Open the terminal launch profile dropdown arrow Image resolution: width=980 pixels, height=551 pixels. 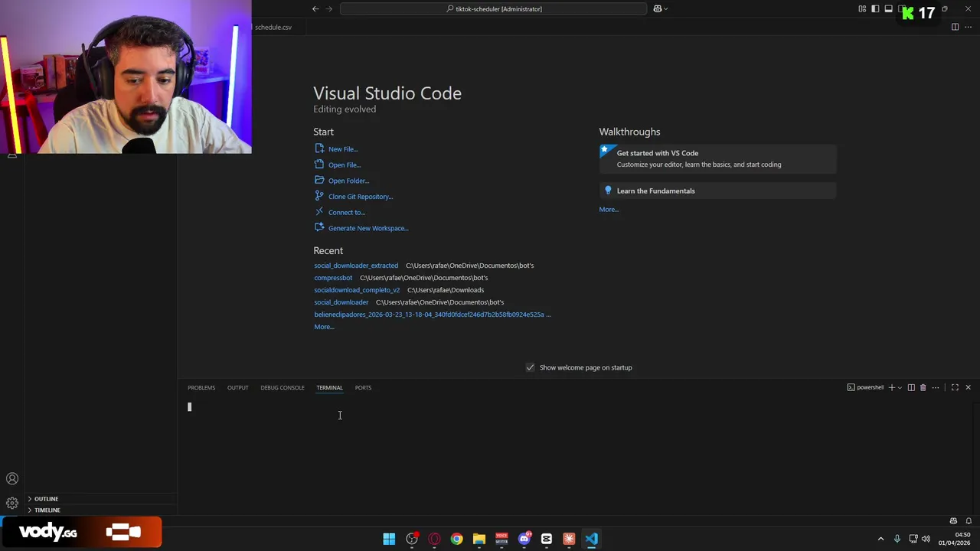[900, 387]
